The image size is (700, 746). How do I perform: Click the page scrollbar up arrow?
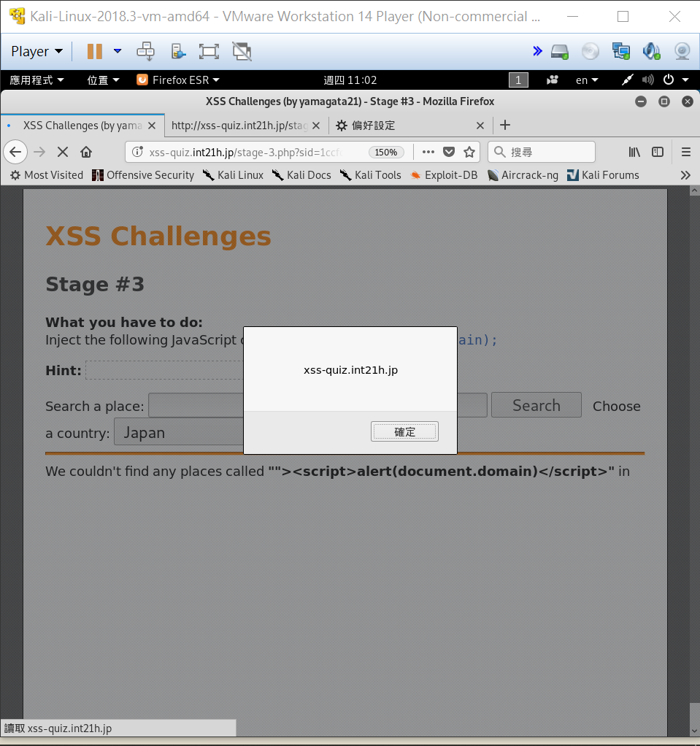694,191
